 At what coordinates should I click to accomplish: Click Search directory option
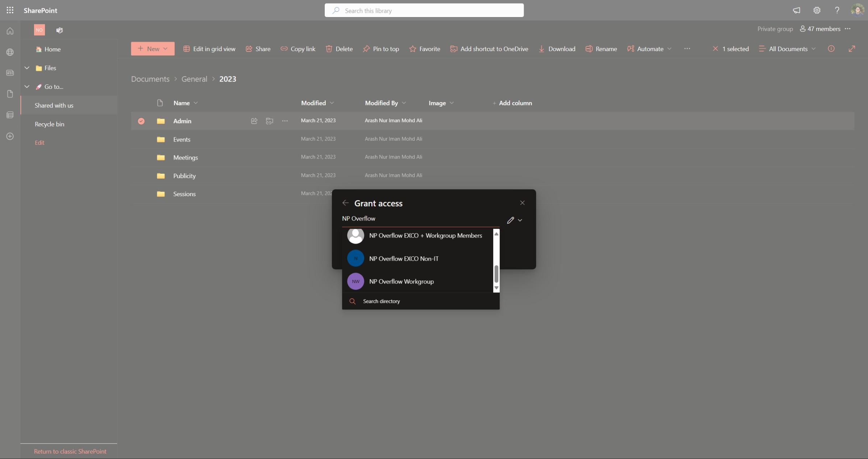381,301
